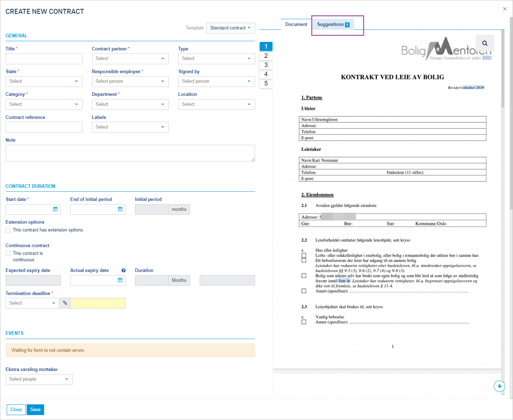
Task: Click the '2. Eiendommen' section heading
Action: (317, 195)
